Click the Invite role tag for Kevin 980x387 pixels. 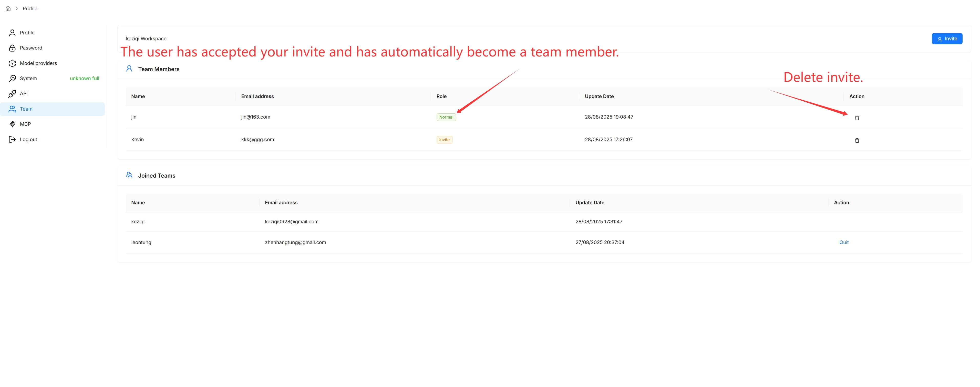444,140
